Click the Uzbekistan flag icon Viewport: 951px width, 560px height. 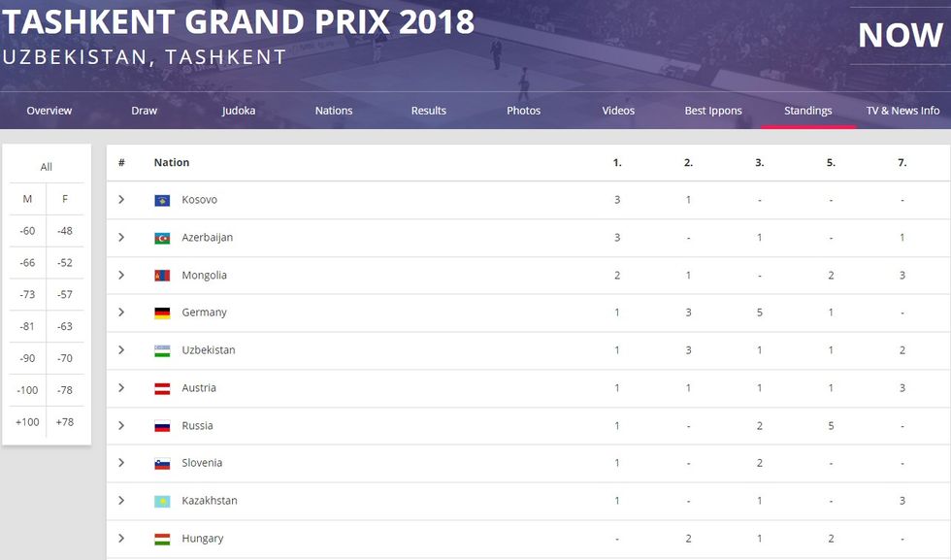tap(162, 350)
